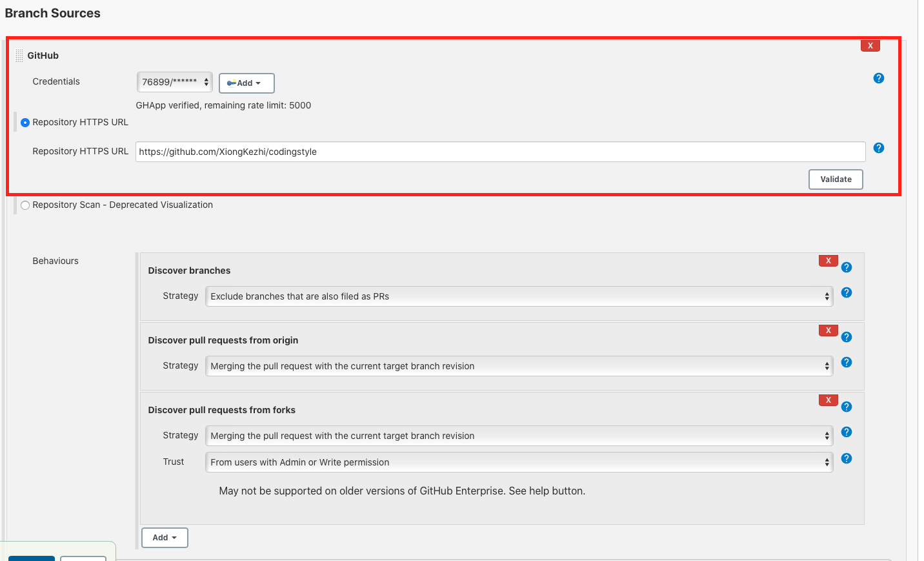Remove the Discover pull requests from origin behavior

point(828,330)
